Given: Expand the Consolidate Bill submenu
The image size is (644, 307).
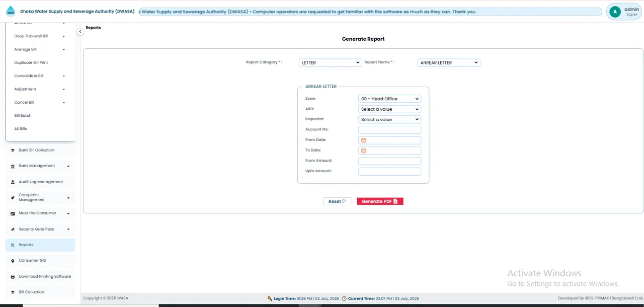Looking at the screenshot, I should 63,76.
